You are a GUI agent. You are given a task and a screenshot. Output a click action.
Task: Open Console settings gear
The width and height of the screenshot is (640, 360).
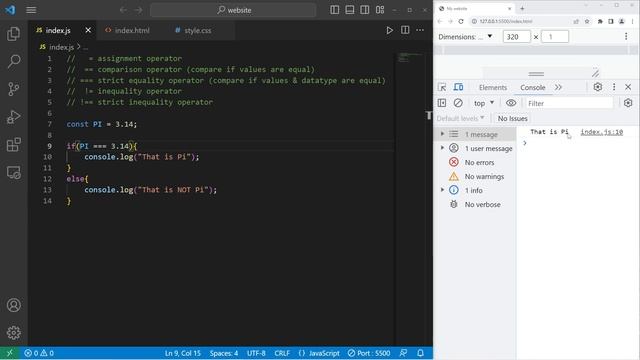[x=628, y=103]
